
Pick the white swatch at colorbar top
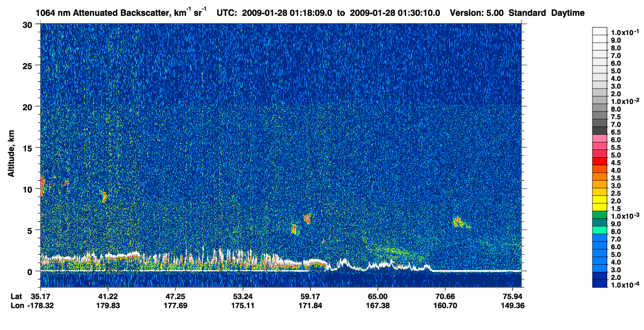(600, 31)
